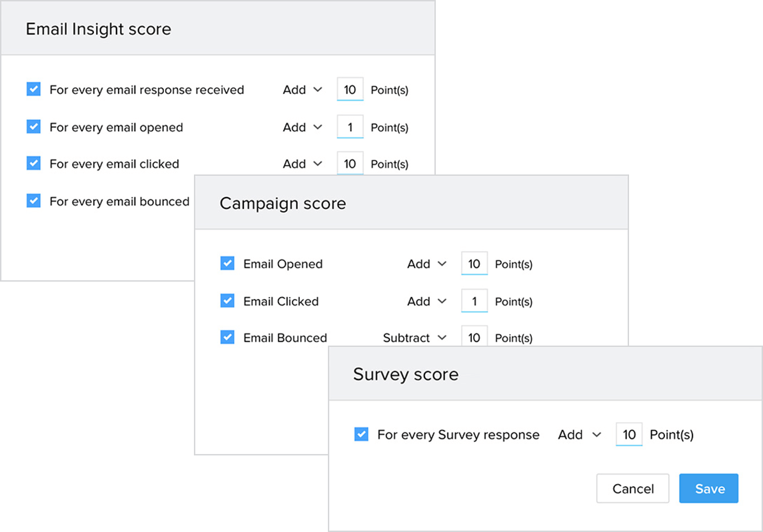Viewport: 763px width, 532px height.
Task: Disable the 'For every email clicked' checkbox
Action: pyautogui.click(x=33, y=163)
